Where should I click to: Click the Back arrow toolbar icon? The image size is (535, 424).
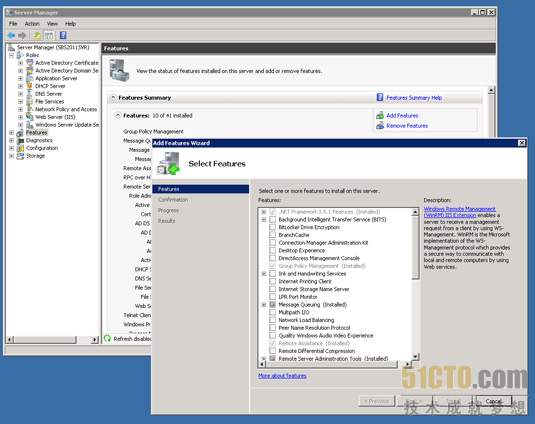coord(11,35)
